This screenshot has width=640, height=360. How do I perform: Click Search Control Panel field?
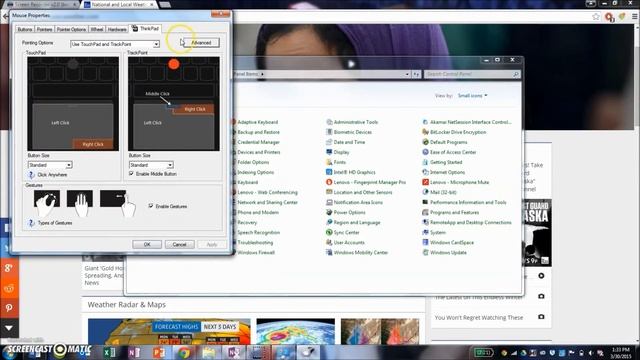tap(472, 74)
